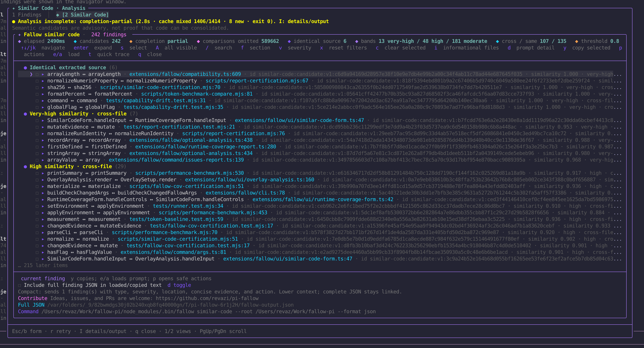Expand firstDefined ↔ firstDefined triangle
The width and height of the screenshot is (644, 348).
coord(43,147)
